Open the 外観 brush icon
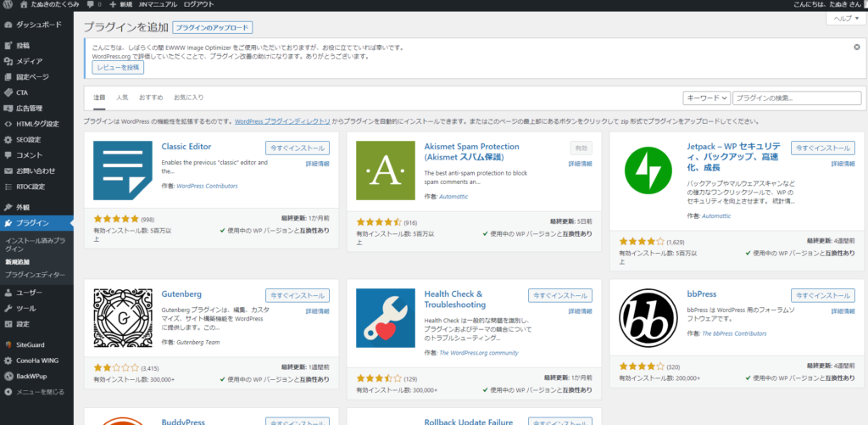This screenshot has height=425, width=868. [8, 207]
